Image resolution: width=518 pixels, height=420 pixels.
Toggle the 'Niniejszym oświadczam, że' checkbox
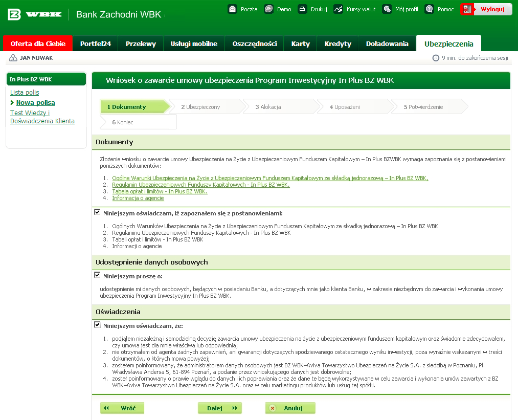click(x=97, y=324)
